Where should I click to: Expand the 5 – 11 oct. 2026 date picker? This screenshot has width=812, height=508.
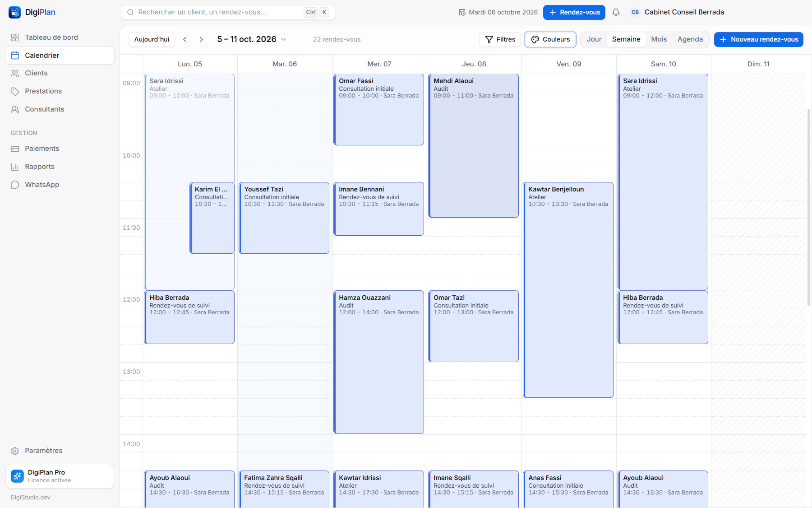click(x=251, y=39)
